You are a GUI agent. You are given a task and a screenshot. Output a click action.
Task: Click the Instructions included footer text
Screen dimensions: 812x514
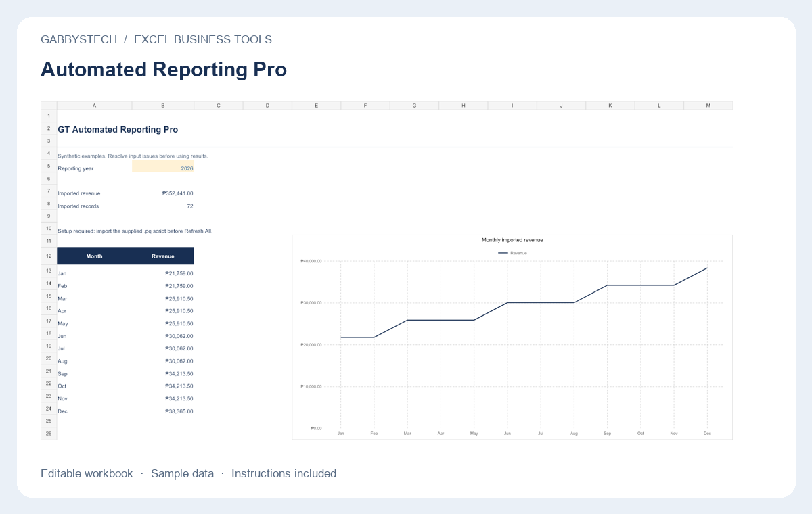[284, 473]
